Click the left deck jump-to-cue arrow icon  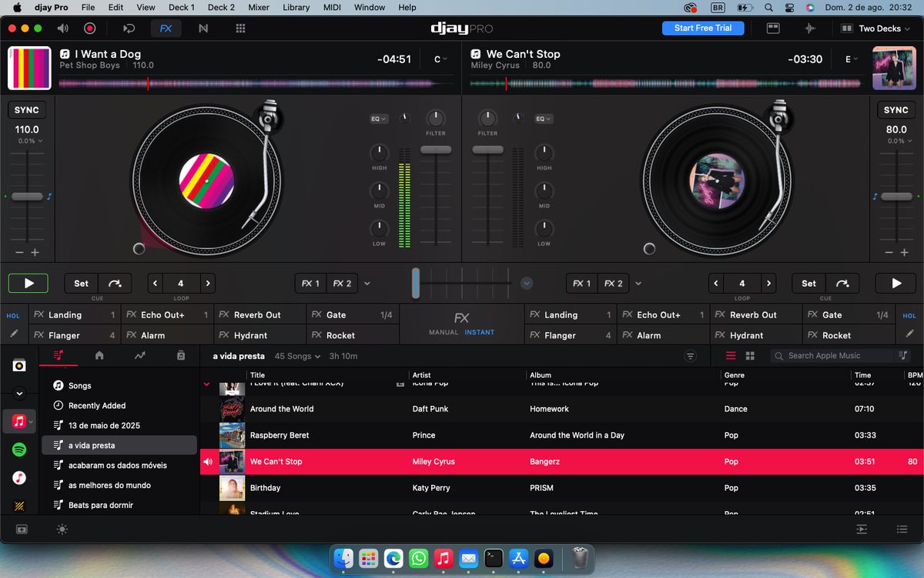[115, 284]
